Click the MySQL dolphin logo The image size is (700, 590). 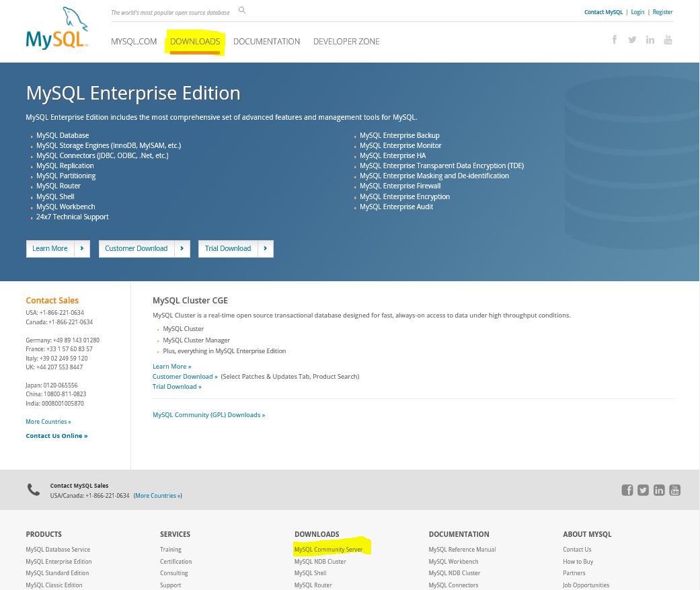click(x=57, y=28)
